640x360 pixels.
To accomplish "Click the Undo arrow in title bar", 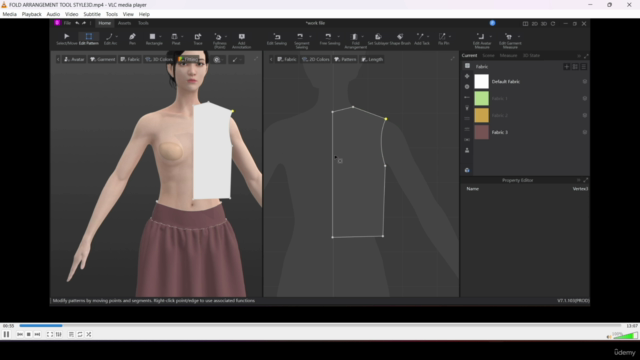I will pyautogui.click(x=77, y=23).
